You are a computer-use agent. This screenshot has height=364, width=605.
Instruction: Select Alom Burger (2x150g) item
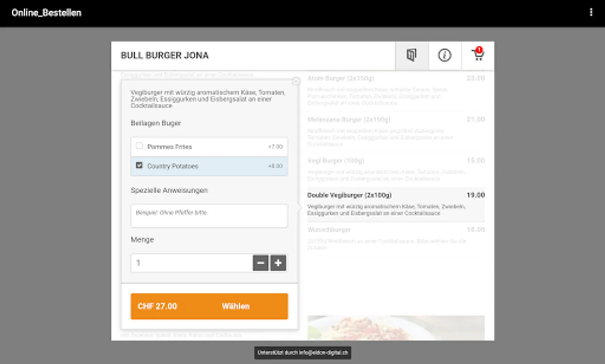pyautogui.click(x=396, y=91)
